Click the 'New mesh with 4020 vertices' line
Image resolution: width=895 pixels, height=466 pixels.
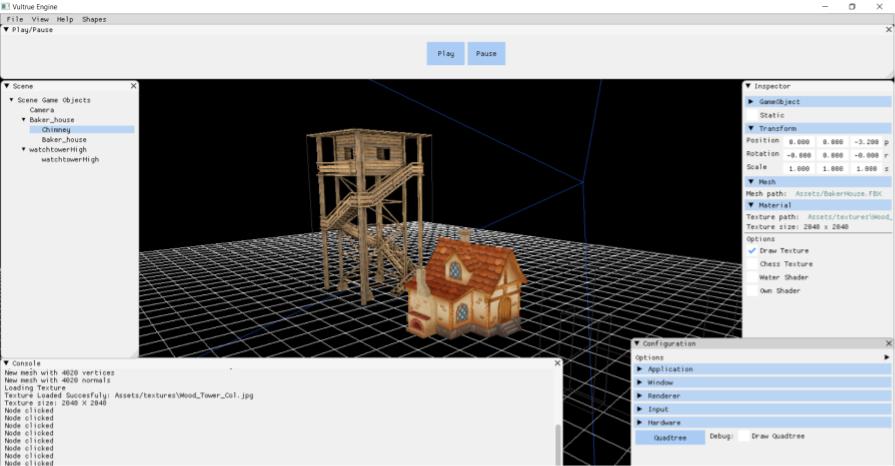click(59, 372)
